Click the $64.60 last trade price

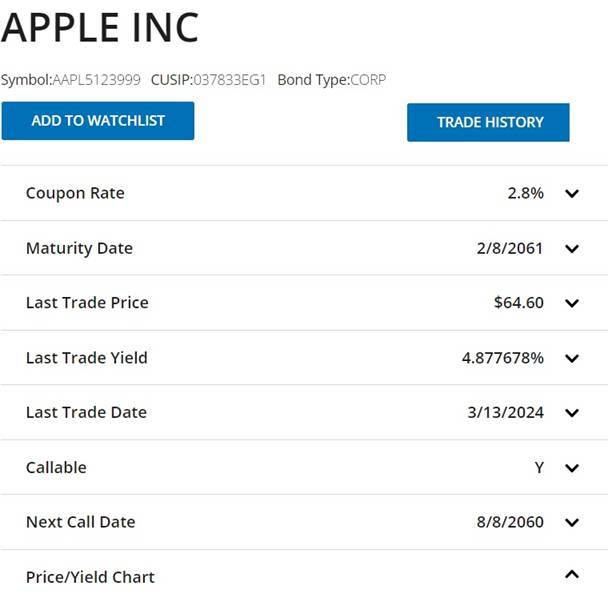tap(519, 303)
